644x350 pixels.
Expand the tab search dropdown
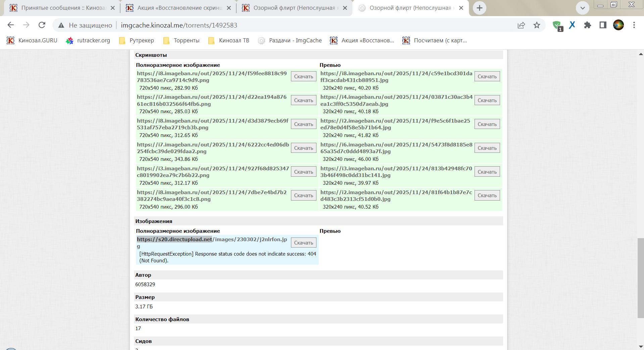(583, 8)
